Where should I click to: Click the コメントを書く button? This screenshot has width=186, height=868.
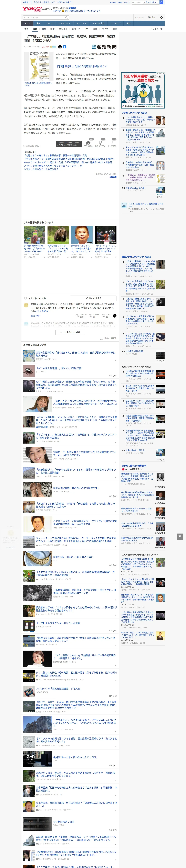click(x=93, y=298)
